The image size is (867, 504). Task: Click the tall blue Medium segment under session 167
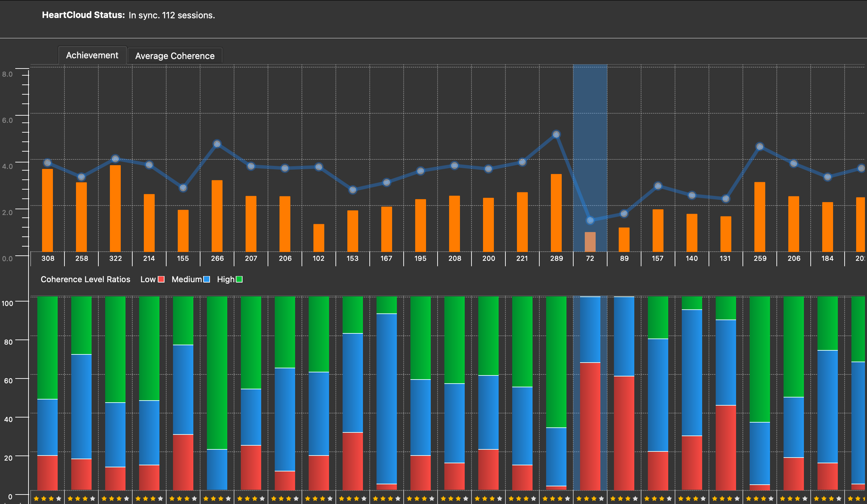click(x=386, y=399)
